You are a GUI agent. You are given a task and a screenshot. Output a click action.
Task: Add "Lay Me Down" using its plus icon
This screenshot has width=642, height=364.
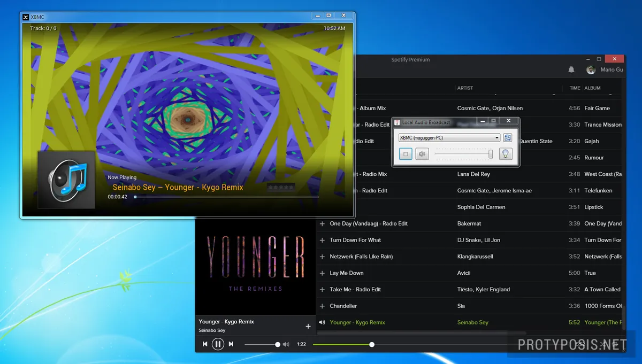[322, 273]
